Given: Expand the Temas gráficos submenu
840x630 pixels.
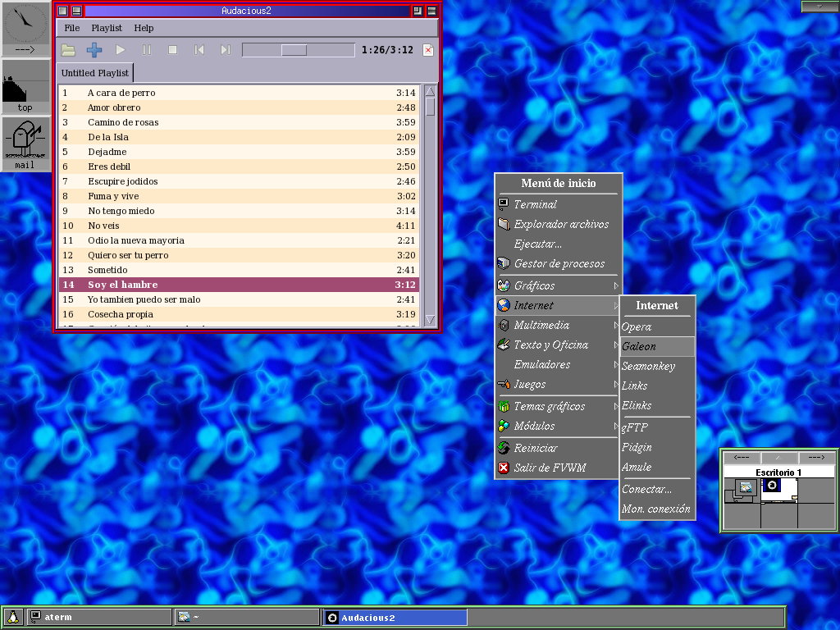Looking at the screenshot, I should [557, 407].
